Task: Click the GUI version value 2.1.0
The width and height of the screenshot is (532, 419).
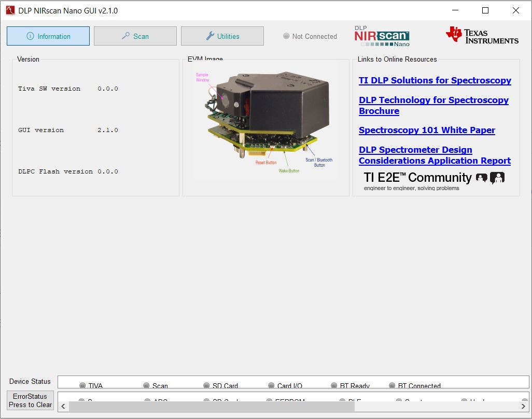Action: click(108, 130)
